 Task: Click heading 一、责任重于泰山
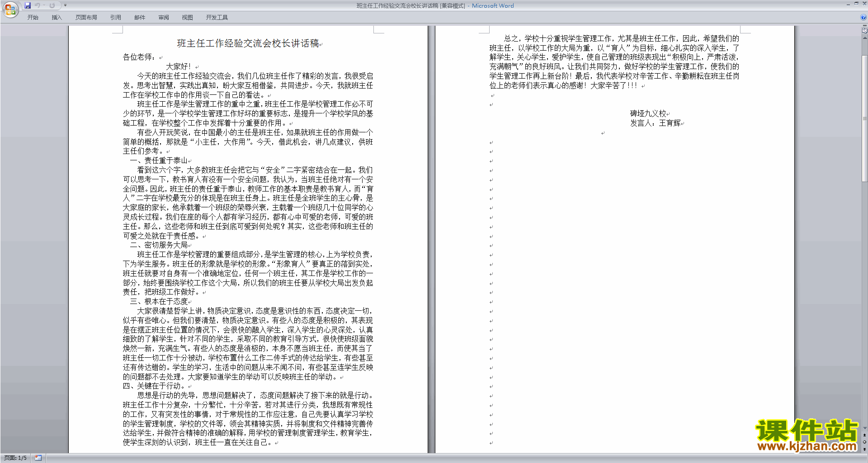[x=159, y=161]
